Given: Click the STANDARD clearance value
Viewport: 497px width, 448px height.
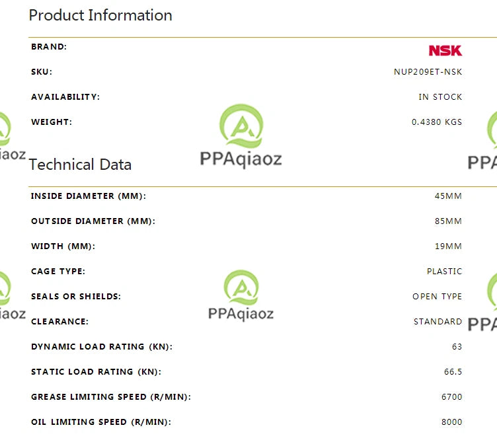Looking at the screenshot, I should (x=438, y=322).
